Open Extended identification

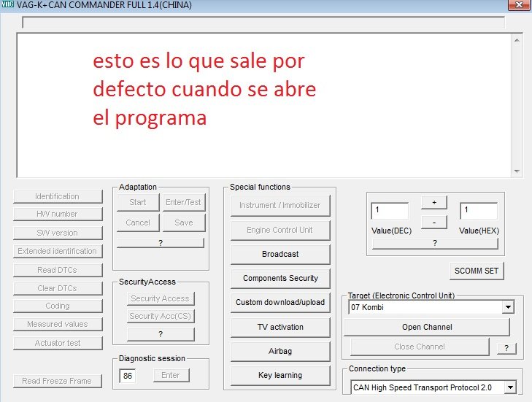(x=58, y=251)
